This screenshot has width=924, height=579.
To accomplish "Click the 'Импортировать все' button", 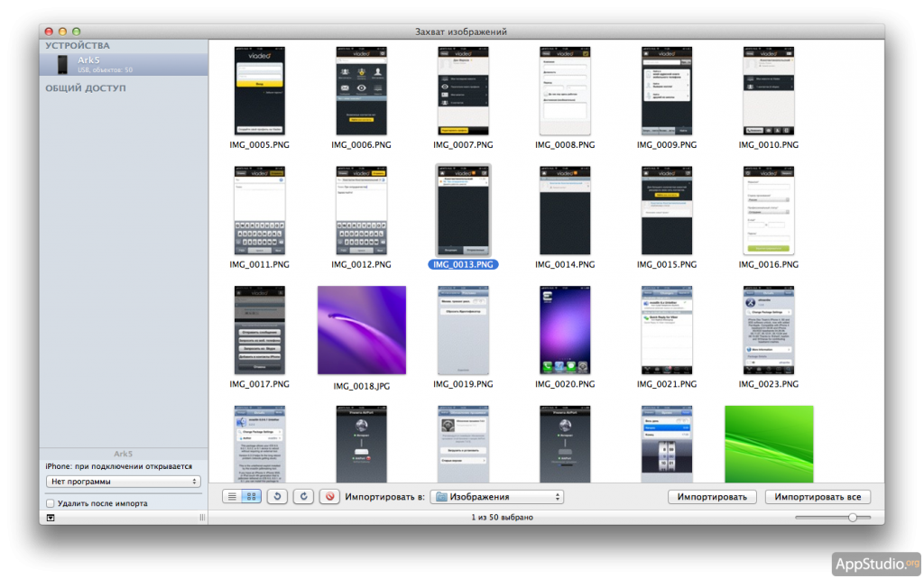I will [x=818, y=497].
